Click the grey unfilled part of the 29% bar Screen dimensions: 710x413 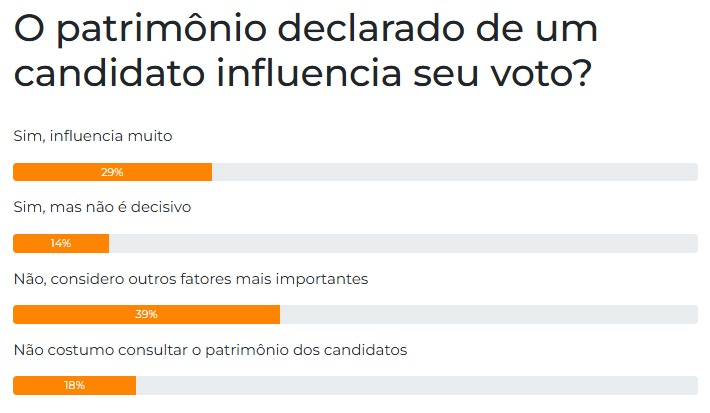(x=455, y=172)
